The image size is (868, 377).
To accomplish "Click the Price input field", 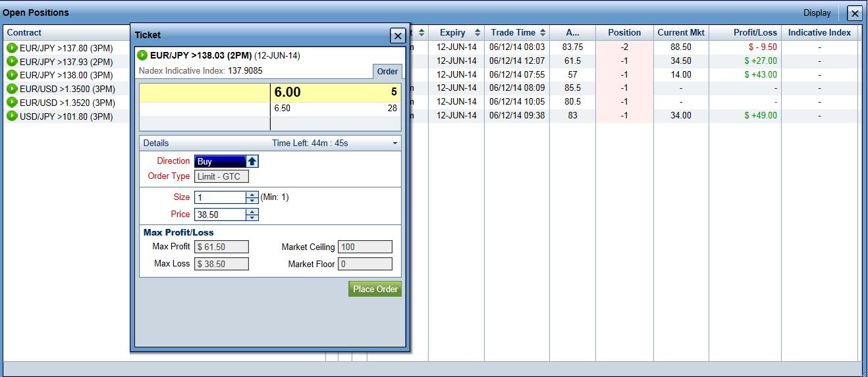I will click(220, 214).
